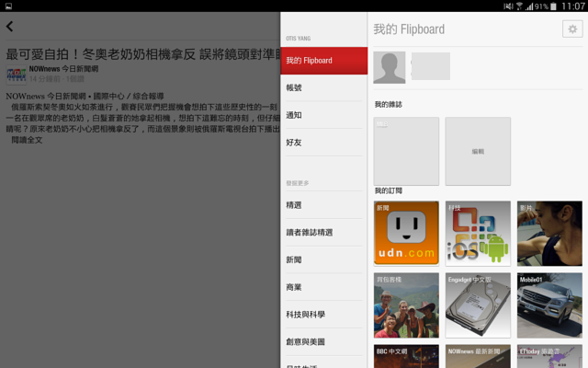The height and width of the screenshot is (368, 588).
Task: Open the 影片 video tile
Action: [549, 233]
